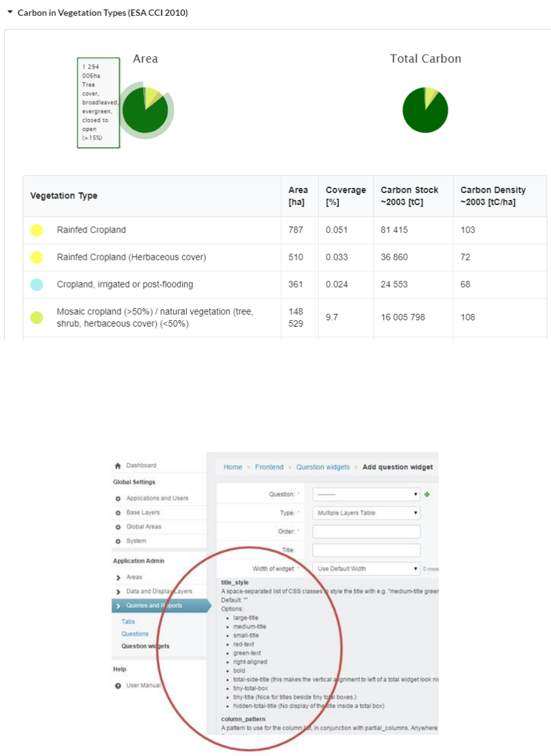The image size is (551, 756).
Task: Expand the Areas sidebar section chevron
Action: tap(118, 578)
